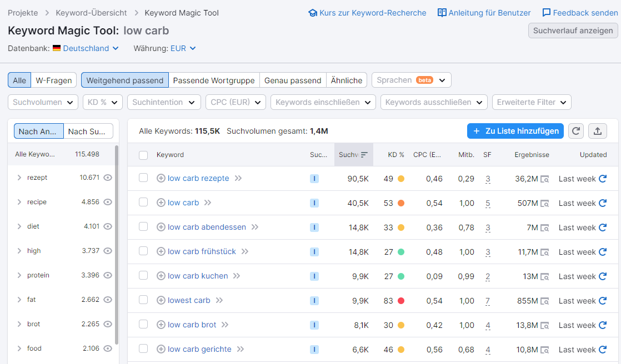
Task: Refresh the keyword results table
Action: (575, 131)
